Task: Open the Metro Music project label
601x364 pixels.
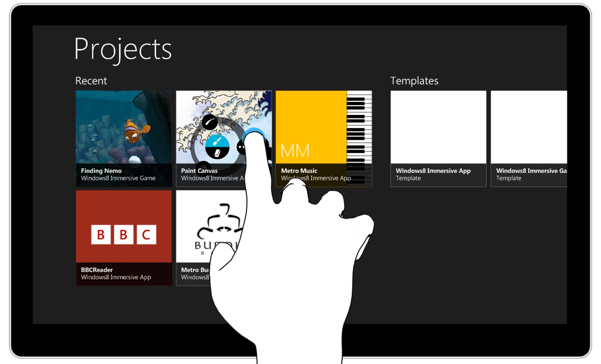Action: pos(299,171)
